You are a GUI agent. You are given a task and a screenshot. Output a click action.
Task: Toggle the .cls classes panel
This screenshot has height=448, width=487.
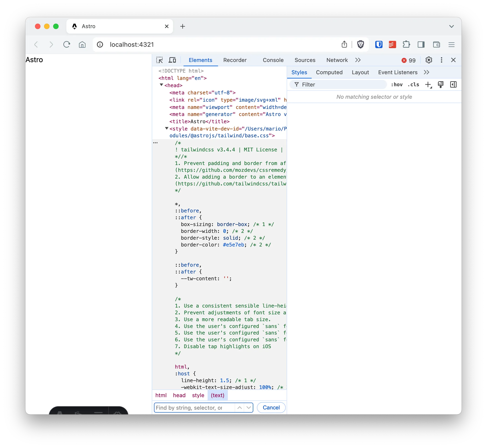coord(413,85)
